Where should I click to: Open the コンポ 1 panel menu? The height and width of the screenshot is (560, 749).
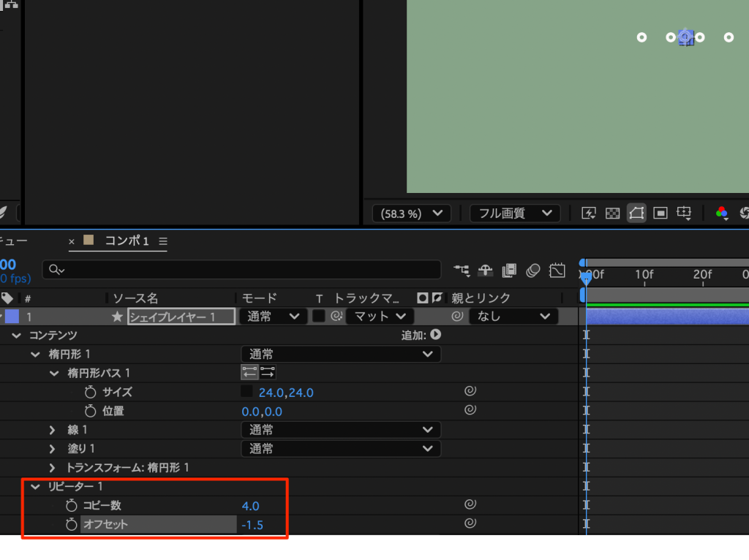pos(163,241)
